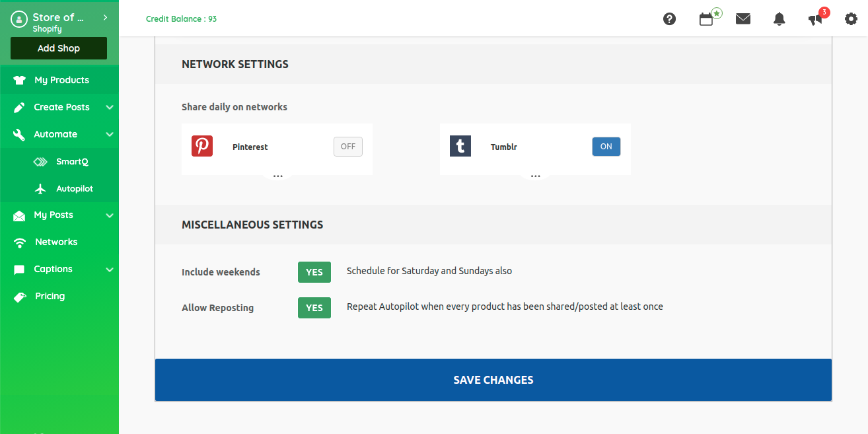
Task: Open the notifications bell icon
Action: point(779,19)
